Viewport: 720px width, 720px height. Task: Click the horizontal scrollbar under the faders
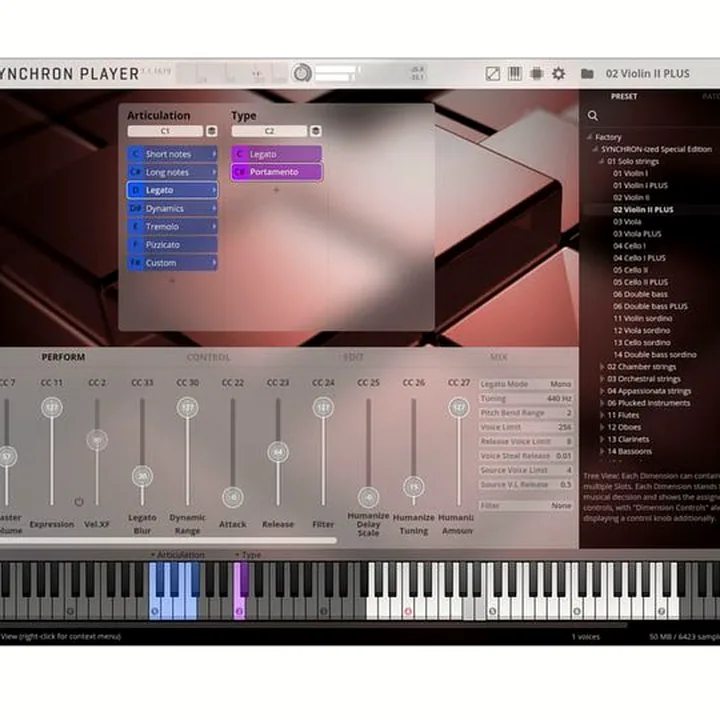tap(168, 541)
